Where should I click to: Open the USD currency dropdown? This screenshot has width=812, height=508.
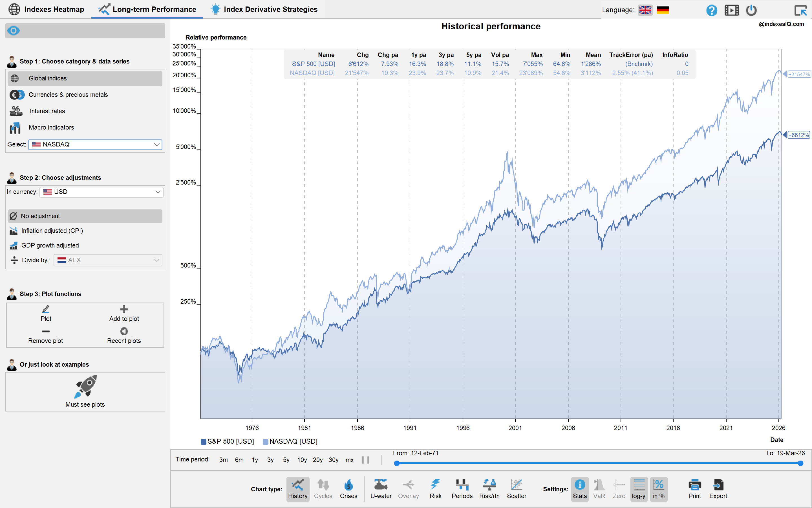101,192
